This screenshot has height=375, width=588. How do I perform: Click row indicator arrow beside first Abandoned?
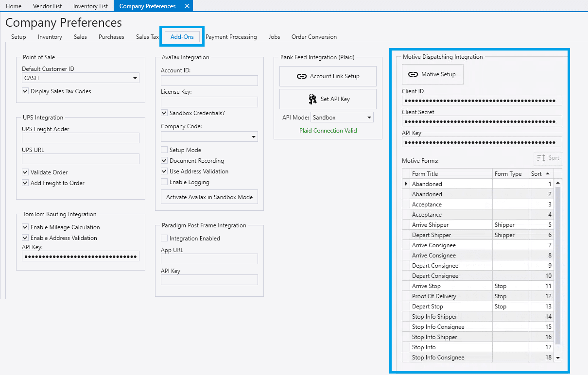tap(406, 184)
